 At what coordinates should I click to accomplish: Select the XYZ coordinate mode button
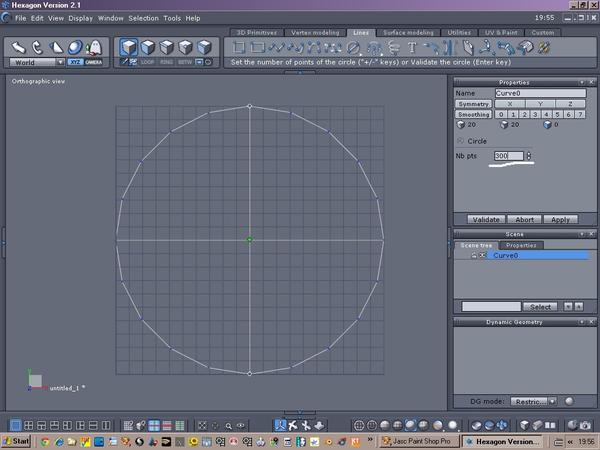click(75, 61)
